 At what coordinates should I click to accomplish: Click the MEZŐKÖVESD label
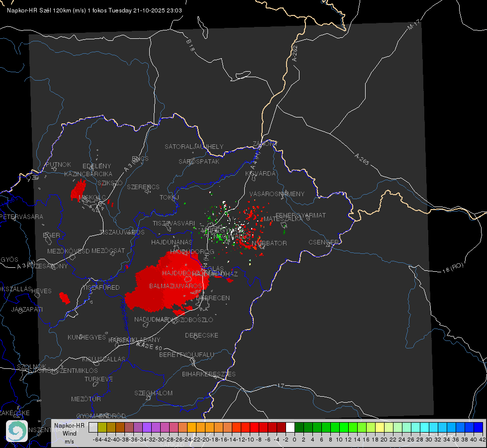pyautogui.click(x=68, y=251)
